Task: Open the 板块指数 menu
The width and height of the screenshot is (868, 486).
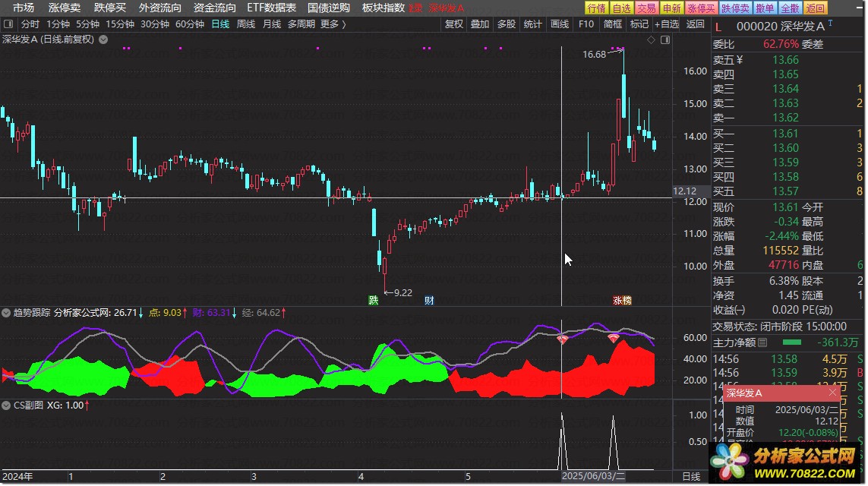Action: click(x=383, y=8)
